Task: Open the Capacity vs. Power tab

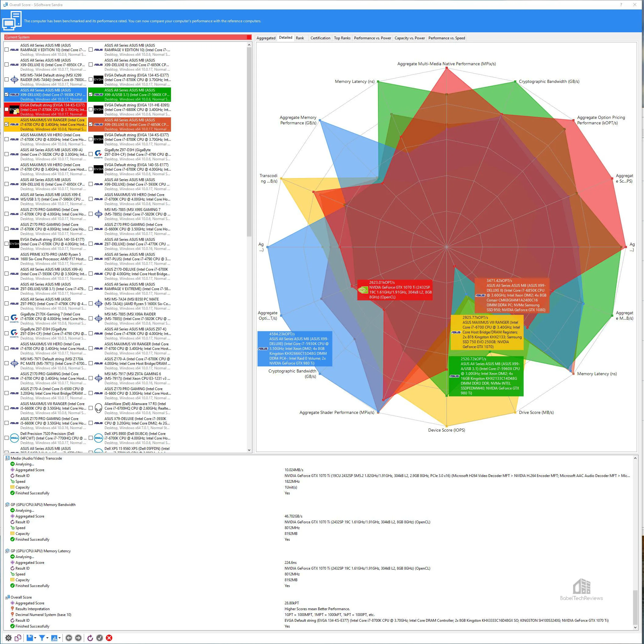Action: click(410, 38)
